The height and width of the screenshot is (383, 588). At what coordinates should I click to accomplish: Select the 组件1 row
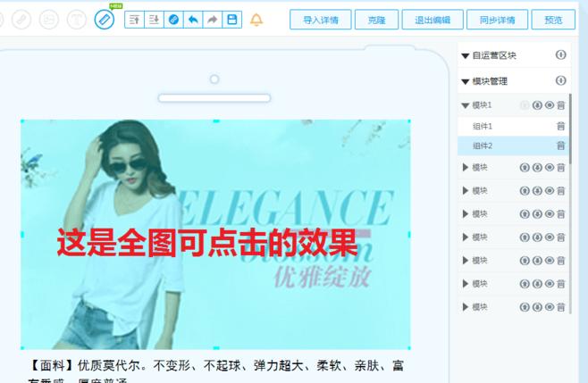513,126
